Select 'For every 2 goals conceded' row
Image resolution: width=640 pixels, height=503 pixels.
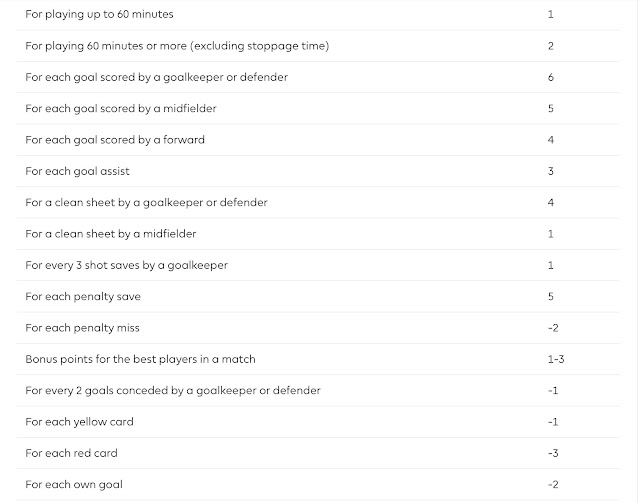pos(318,391)
